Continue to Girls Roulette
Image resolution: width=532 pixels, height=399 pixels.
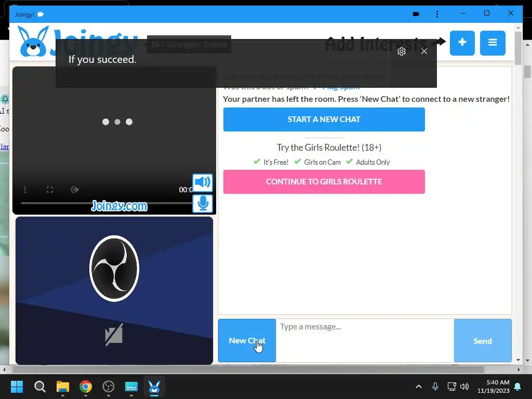click(324, 182)
